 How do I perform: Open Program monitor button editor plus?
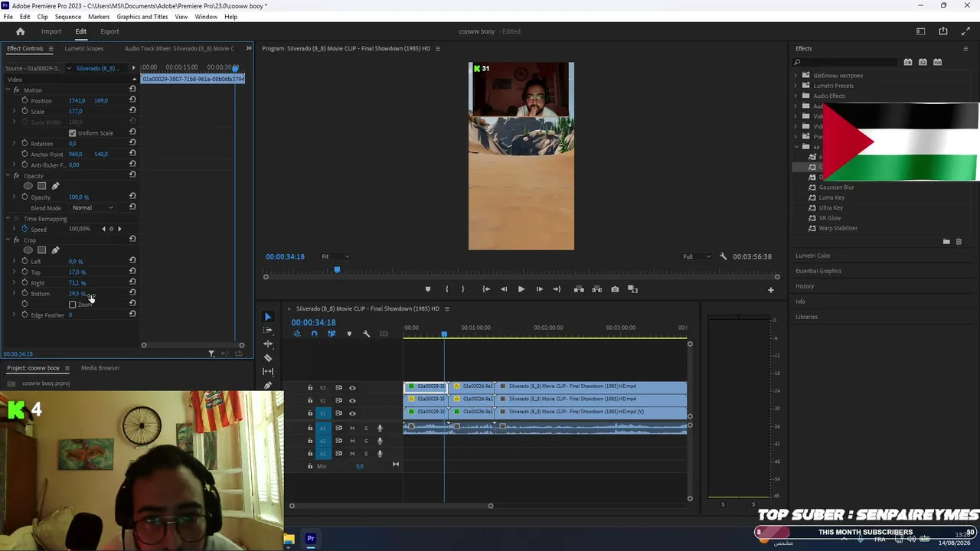click(x=771, y=289)
